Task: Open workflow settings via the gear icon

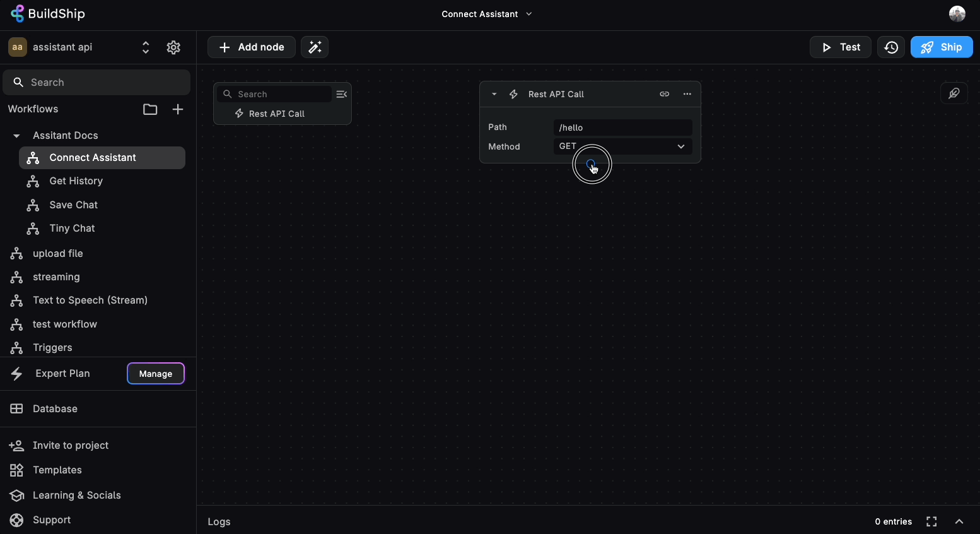Action: pos(173,47)
